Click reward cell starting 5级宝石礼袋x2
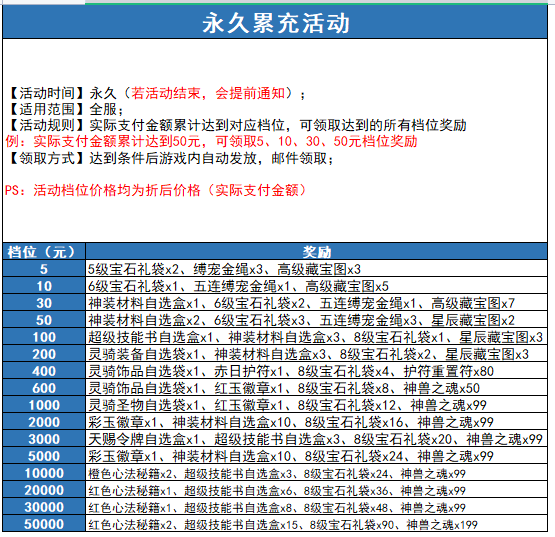 point(316,269)
